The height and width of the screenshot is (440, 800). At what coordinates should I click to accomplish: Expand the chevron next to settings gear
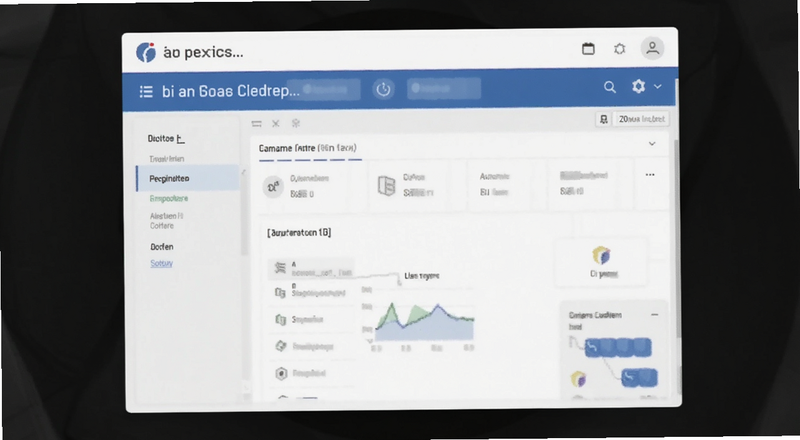point(658,86)
